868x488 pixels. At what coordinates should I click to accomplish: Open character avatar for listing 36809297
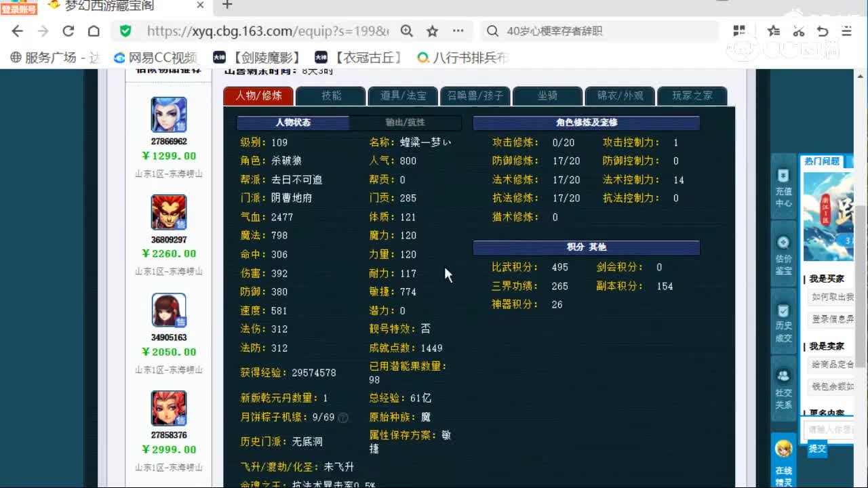pos(169,212)
